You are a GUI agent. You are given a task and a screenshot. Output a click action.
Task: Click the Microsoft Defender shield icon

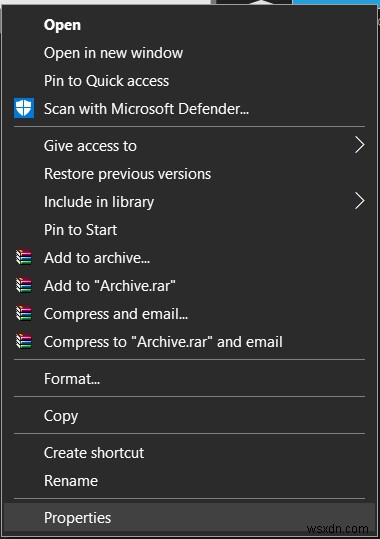point(24,108)
